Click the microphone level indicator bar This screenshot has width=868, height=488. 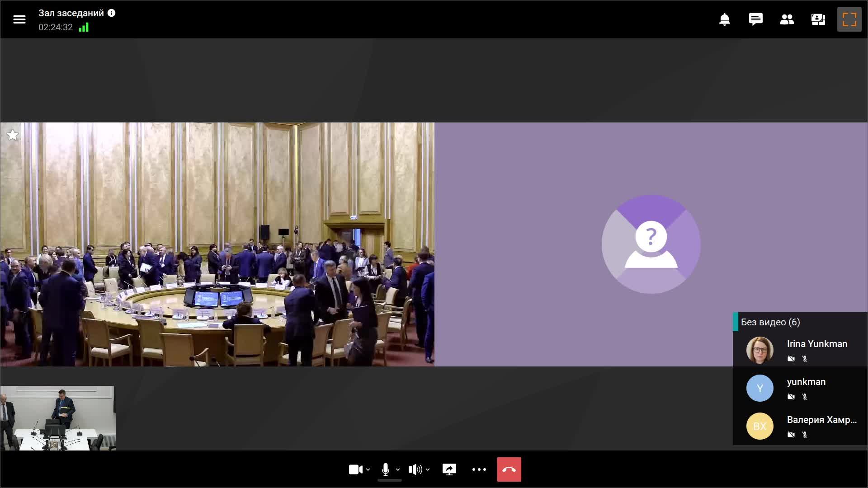point(389,480)
